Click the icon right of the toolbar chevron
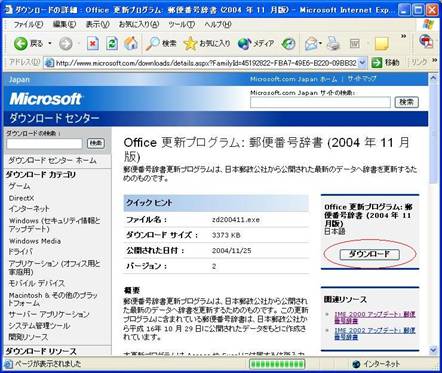The height and width of the screenshot is (373, 442). tap(425, 41)
